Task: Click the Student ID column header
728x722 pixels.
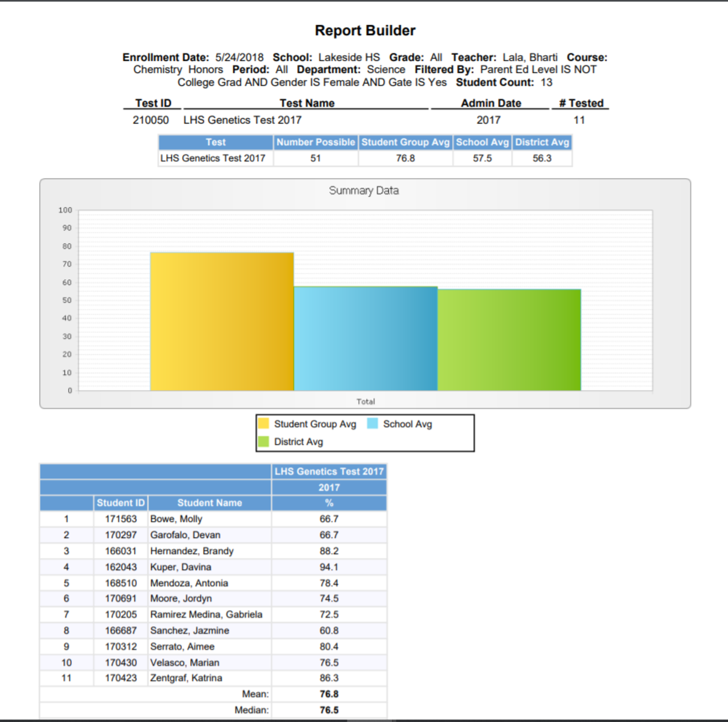Action: click(121, 503)
